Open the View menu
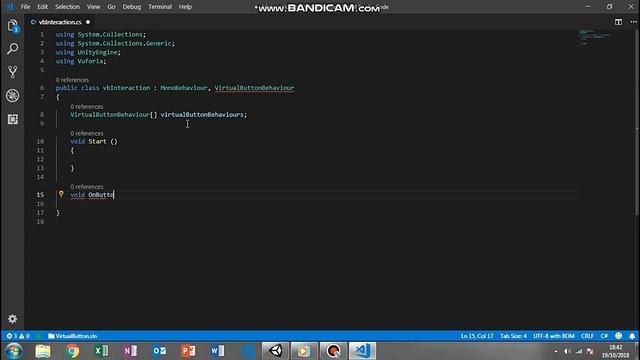 point(93,7)
